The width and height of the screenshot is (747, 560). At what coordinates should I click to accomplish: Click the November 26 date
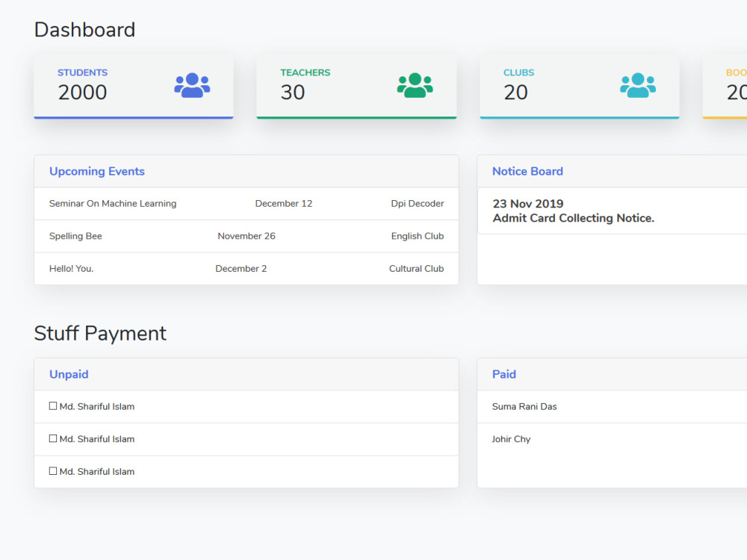pos(247,236)
